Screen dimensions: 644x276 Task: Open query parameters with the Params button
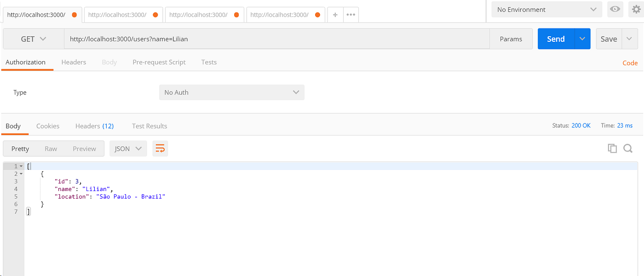511,39
